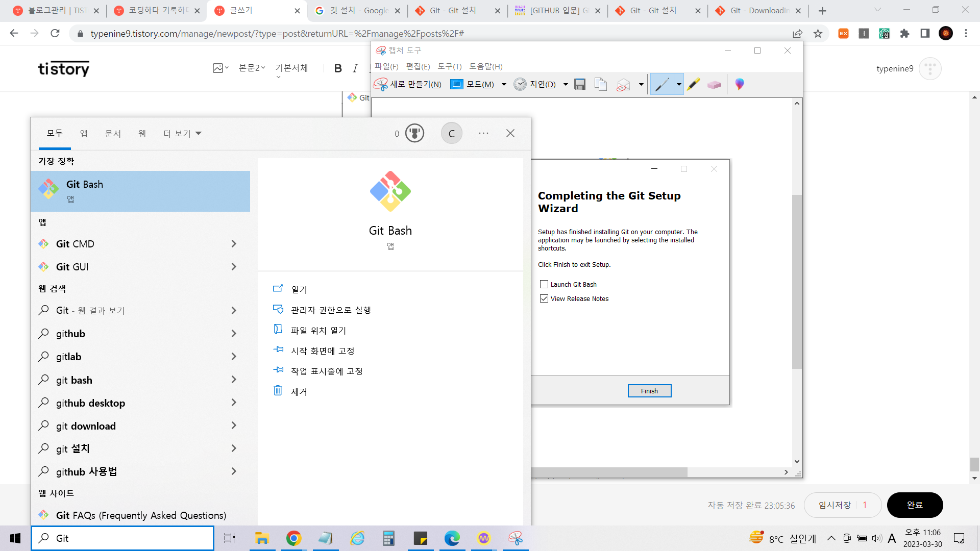This screenshot has width=980, height=551.
Task: Click the Windows search input box
Action: click(x=122, y=538)
